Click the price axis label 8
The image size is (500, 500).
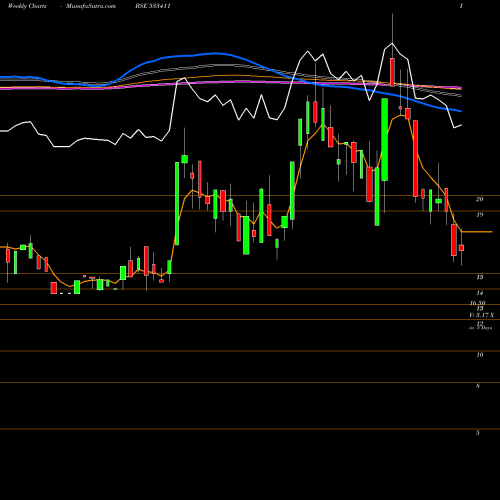(x=478, y=386)
